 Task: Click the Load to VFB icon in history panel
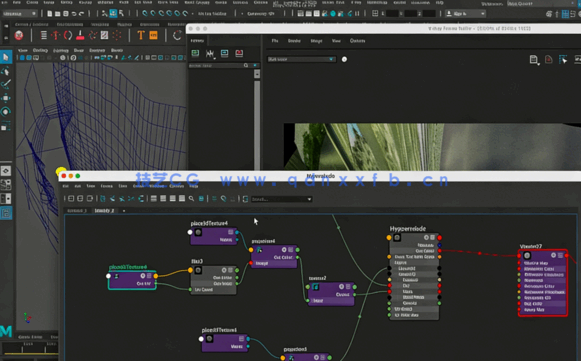coord(225,53)
